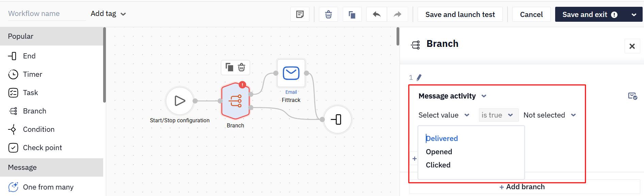Click the Fittrack label under the Email node
Image resolution: width=644 pixels, height=196 pixels.
pos(291,100)
